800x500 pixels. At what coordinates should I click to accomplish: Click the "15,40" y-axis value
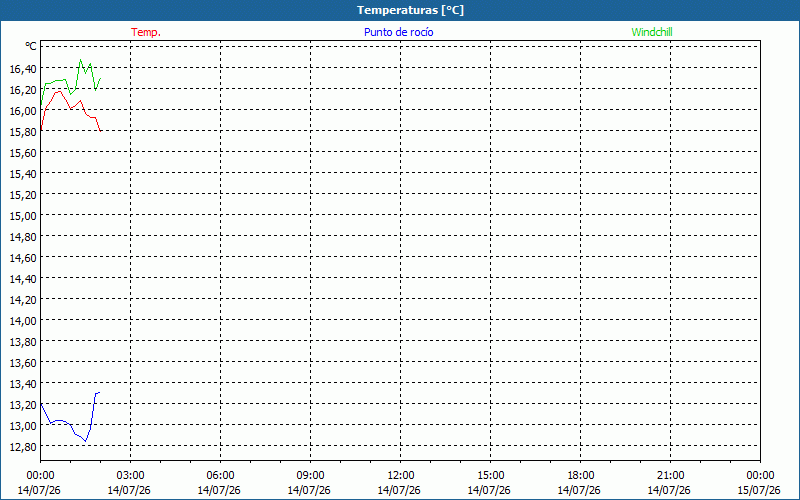[23, 174]
